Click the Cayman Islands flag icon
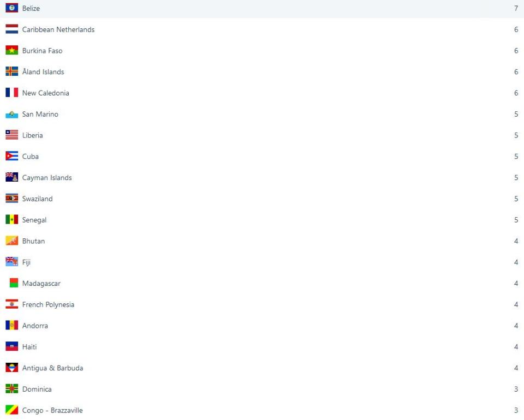The height and width of the screenshot is (420, 524). pyautogui.click(x=11, y=178)
